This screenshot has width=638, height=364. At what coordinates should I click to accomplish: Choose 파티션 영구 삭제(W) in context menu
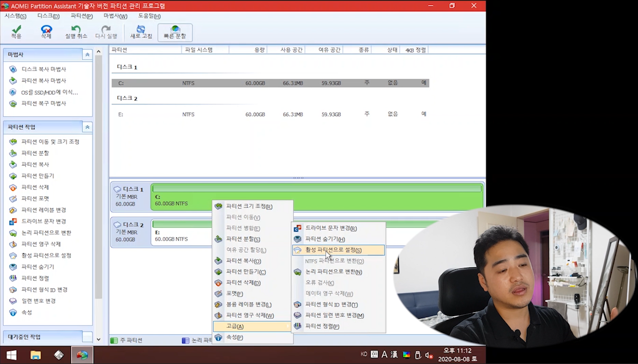coord(253,315)
